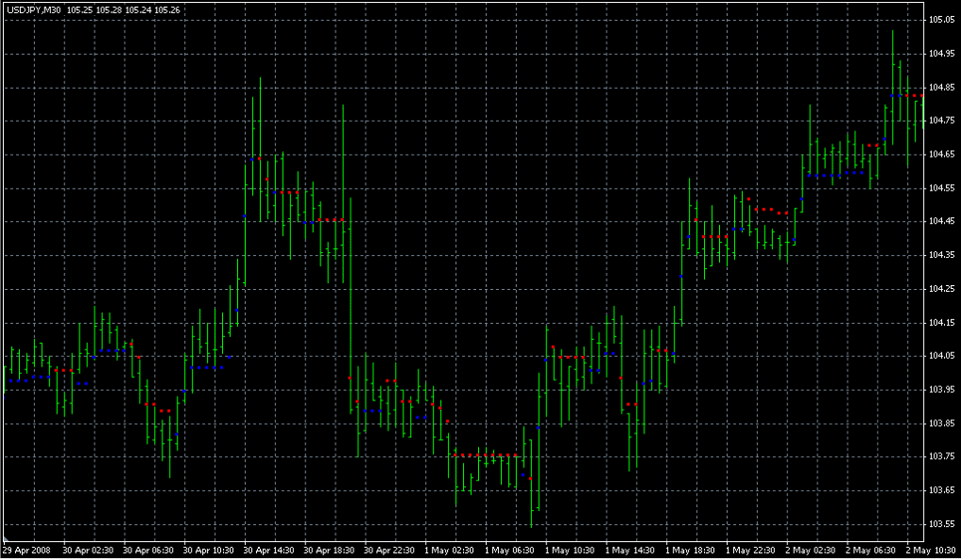The width and height of the screenshot is (961, 560).
Task: Click the 2 May 10:30 time label
Action: pyautogui.click(x=933, y=550)
